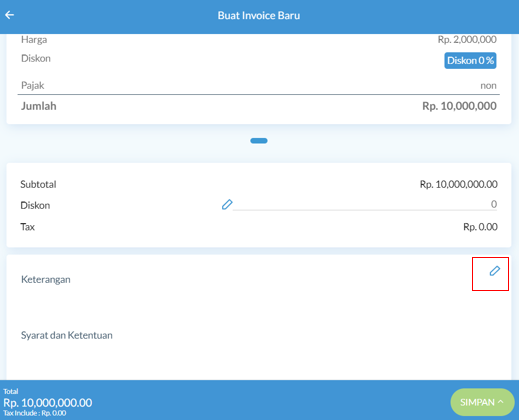The image size is (519, 420).
Task: Save invoice with the SIMPAN button
Action: click(x=482, y=402)
